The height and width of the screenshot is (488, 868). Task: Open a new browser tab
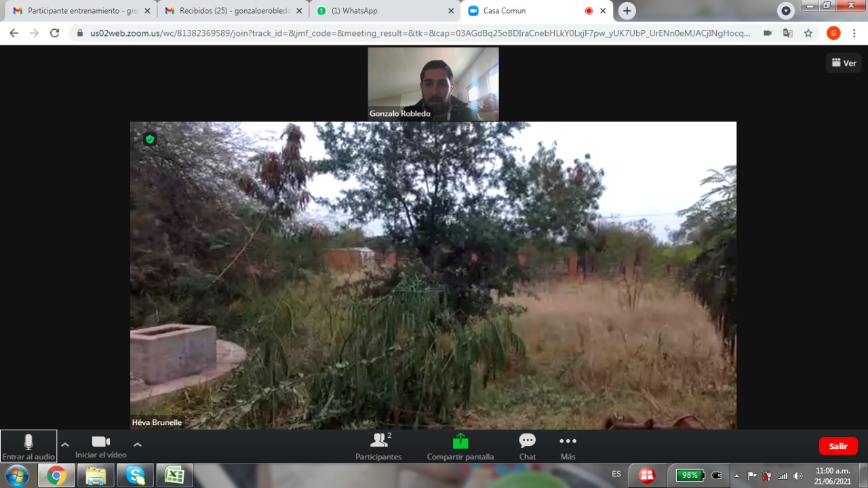point(627,11)
